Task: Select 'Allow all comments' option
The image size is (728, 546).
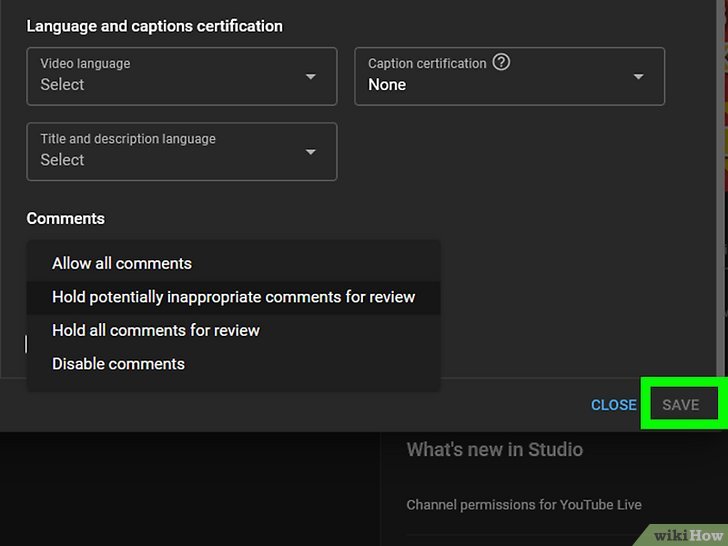Action: (x=122, y=264)
